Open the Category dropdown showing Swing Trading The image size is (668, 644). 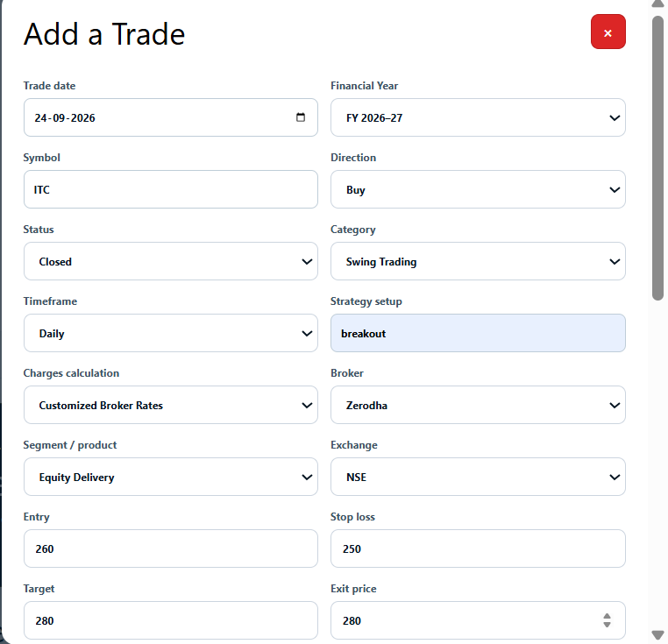[478, 261]
